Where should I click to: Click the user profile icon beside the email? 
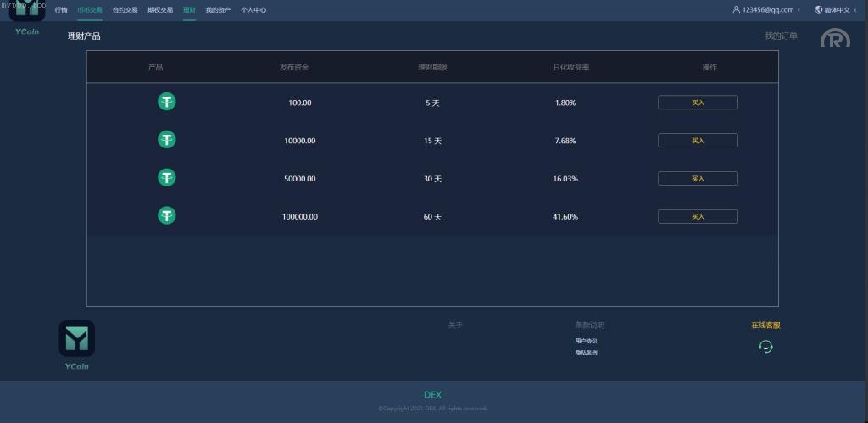tap(736, 10)
